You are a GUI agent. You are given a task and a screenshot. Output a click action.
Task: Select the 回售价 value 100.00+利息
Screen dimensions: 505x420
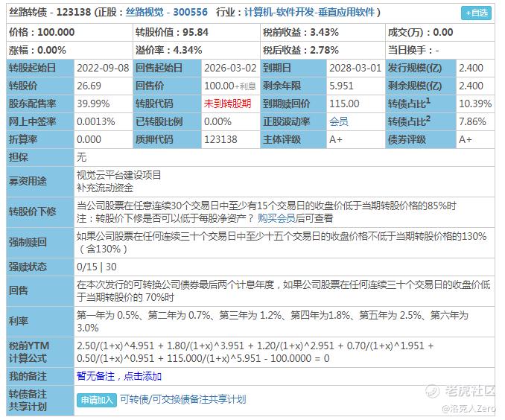pyautogui.click(x=230, y=86)
